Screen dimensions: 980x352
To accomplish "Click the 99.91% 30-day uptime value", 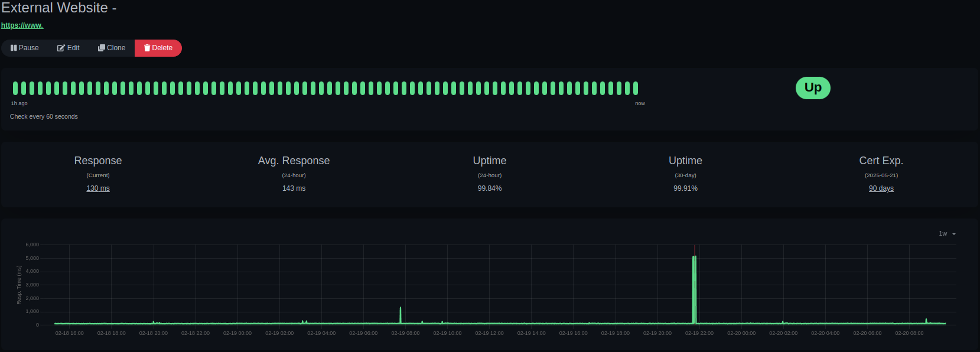I will [x=685, y=188].
